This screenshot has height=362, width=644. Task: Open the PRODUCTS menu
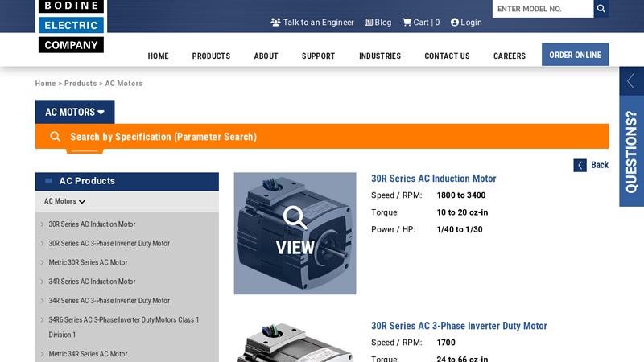211,56
